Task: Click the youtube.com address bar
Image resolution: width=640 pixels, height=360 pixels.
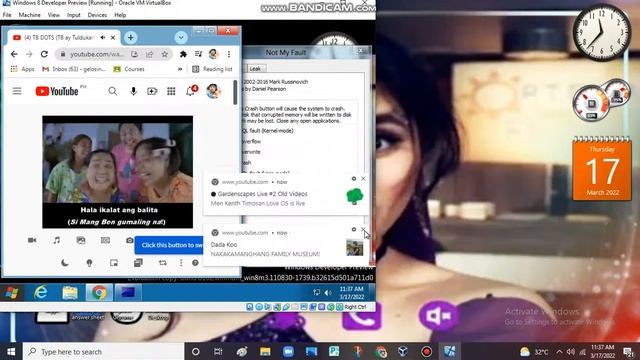Action: [96, 54]
